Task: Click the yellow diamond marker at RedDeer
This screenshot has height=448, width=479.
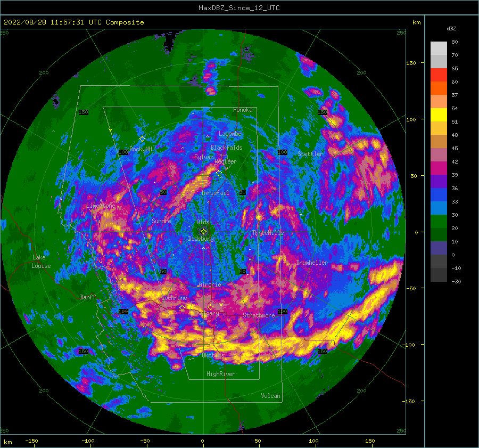Action: [219, 173]
